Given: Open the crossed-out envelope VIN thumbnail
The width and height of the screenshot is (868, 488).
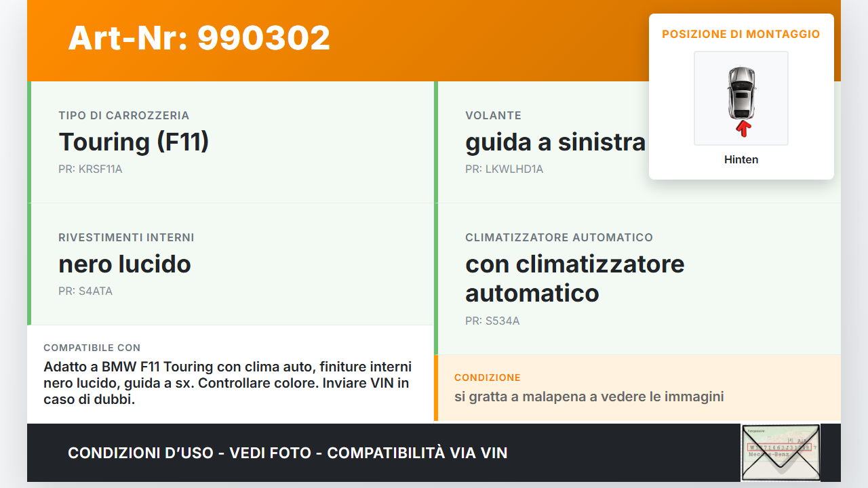Looking at the screenshot, I should coord(781,453).
